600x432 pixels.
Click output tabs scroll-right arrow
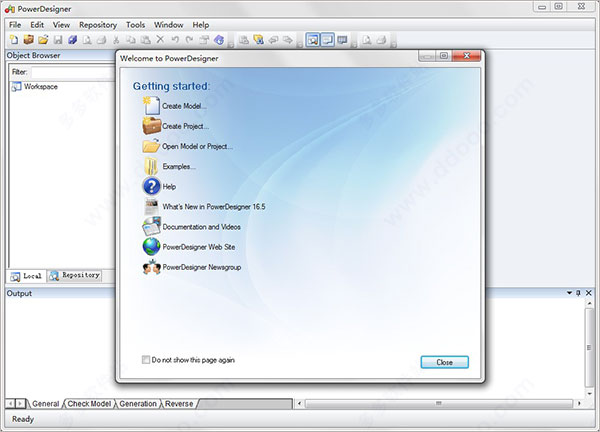pos(20,403)
